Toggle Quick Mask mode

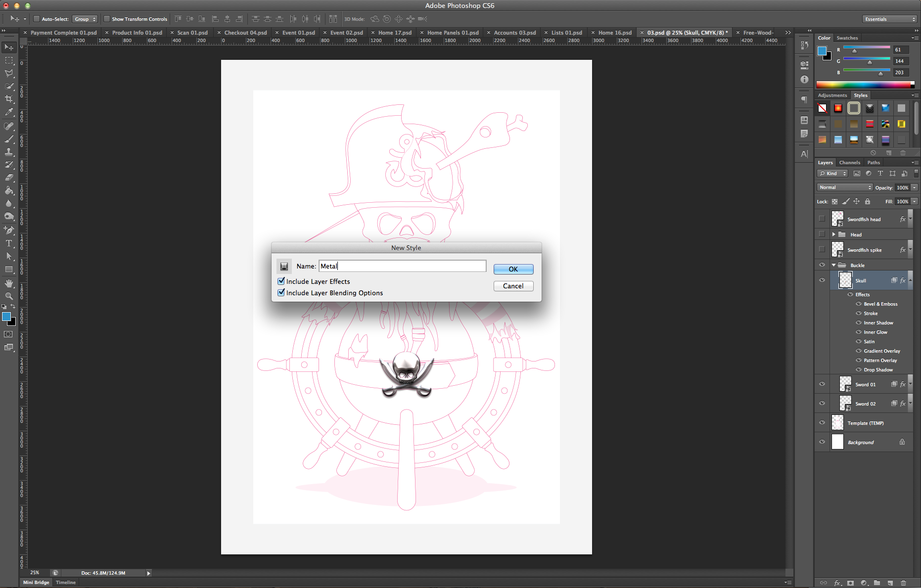[x=8, y=334]
